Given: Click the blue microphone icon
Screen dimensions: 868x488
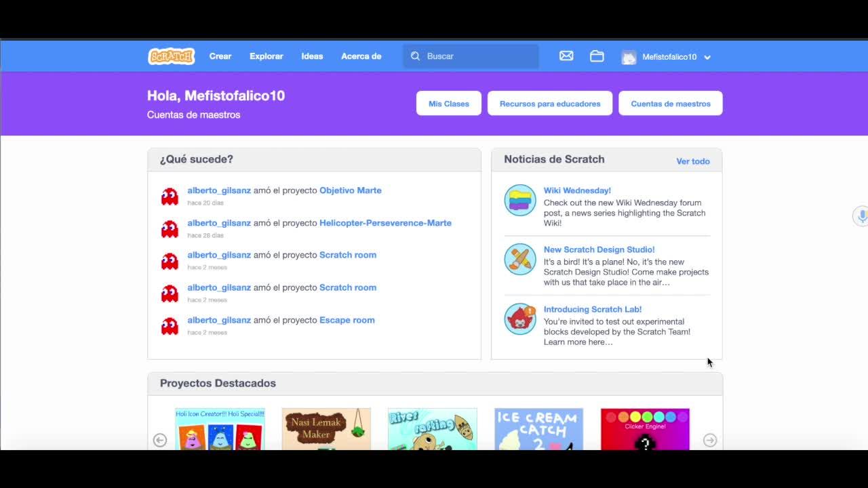Looking at the screenshot, I should pos(862,216).
